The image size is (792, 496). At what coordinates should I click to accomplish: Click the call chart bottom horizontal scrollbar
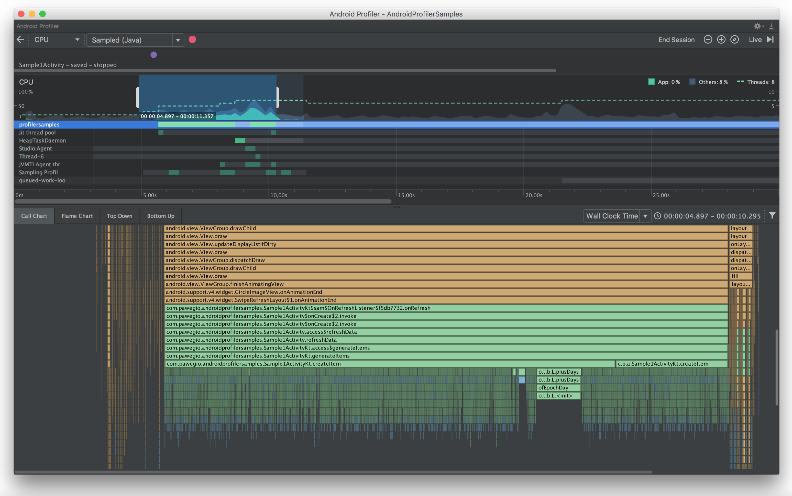coord(333,472)
